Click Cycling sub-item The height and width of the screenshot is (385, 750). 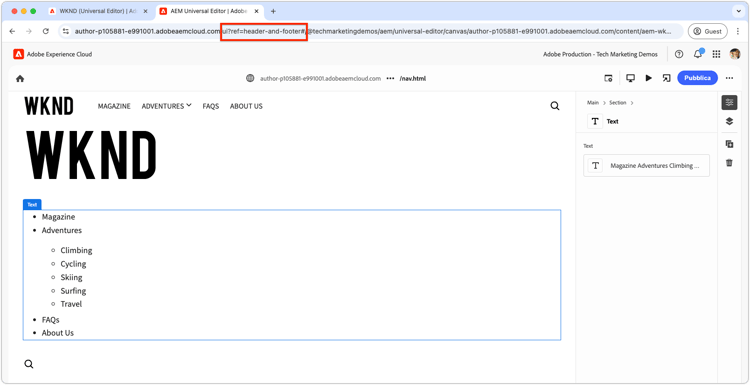(73, 264)
